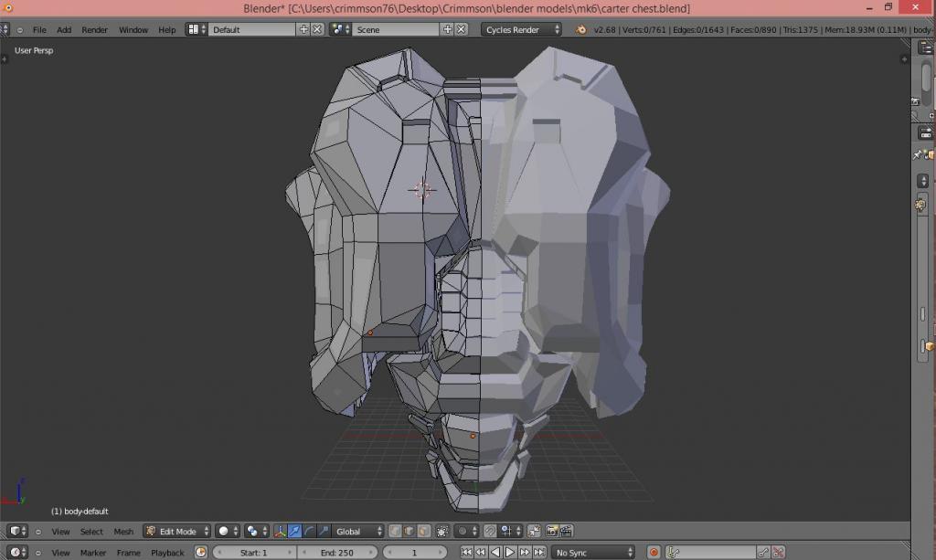Viewport: 936px width, 560px height.
Task: Delete keyframes with the crossed key icon
Action: click(x=778, y=553)
